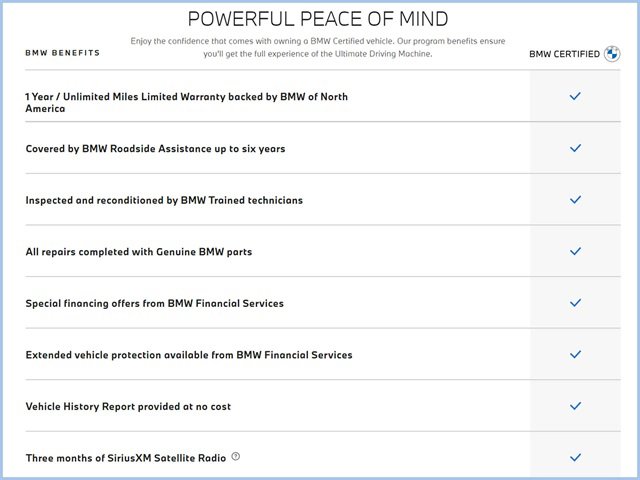Click the Roadside Assistance row checkmark

click(575, 148)
